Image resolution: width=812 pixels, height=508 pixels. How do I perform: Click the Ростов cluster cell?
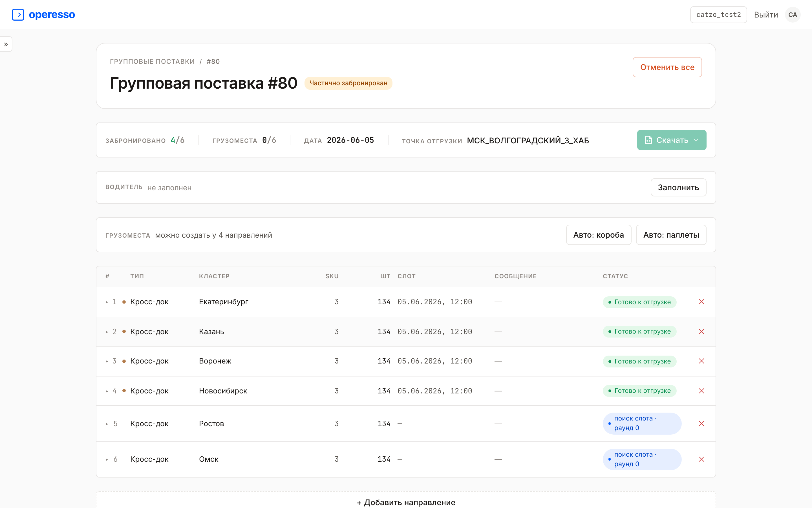pyautogui.click(x=211, y=423)
